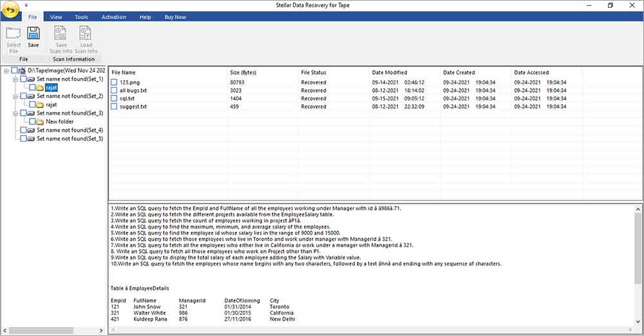Sort by the Date Modified column header
This screenshot has width=644, height=336.
[390, 73]
